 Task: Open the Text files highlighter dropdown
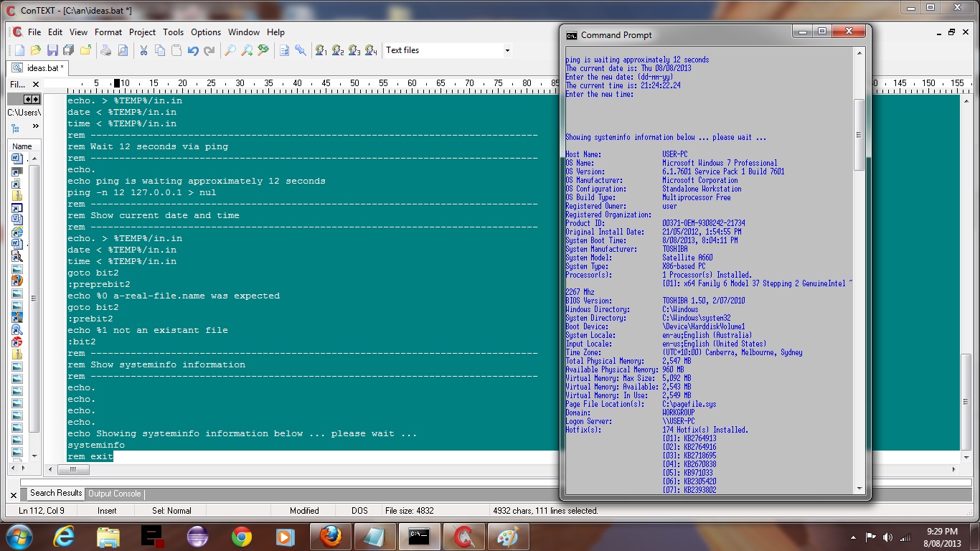tap(507, 50)
